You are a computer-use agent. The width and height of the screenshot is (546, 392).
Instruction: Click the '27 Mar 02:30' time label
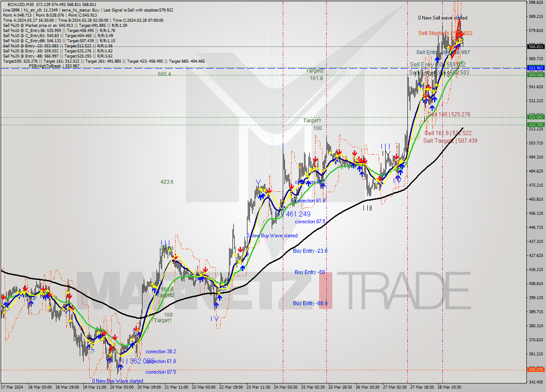point(395,387)
